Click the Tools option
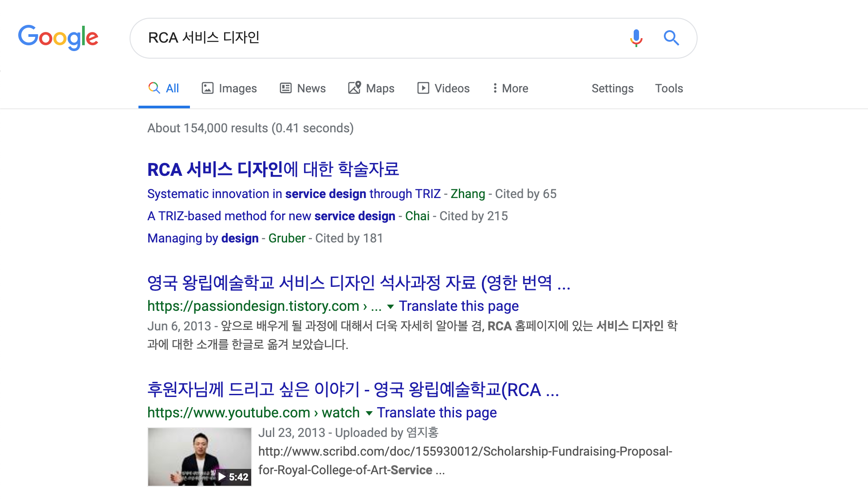This screenshot has width=868, height=500. (x=669, y=88)
